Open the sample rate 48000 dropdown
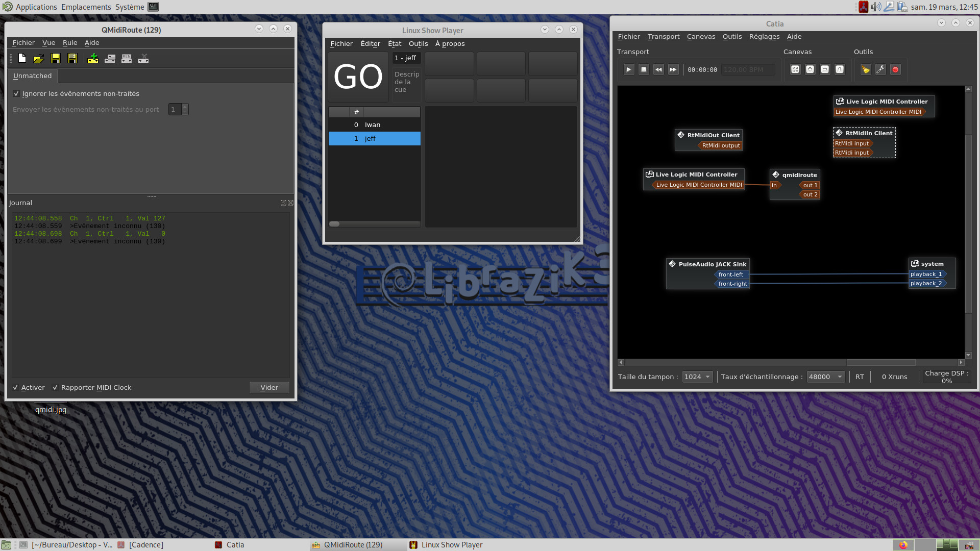Viewport: 980px width, 551px height. pos(825,377)
